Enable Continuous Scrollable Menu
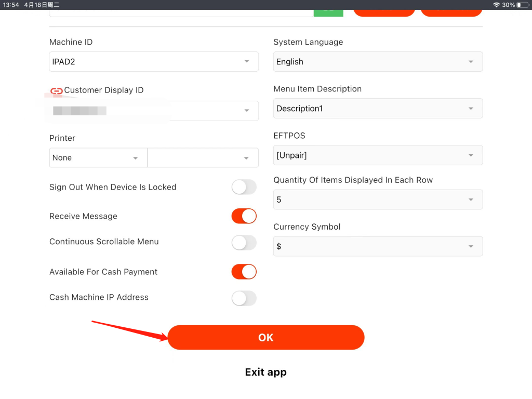This screenshot has width=532, height=399. tap(244, 242)
